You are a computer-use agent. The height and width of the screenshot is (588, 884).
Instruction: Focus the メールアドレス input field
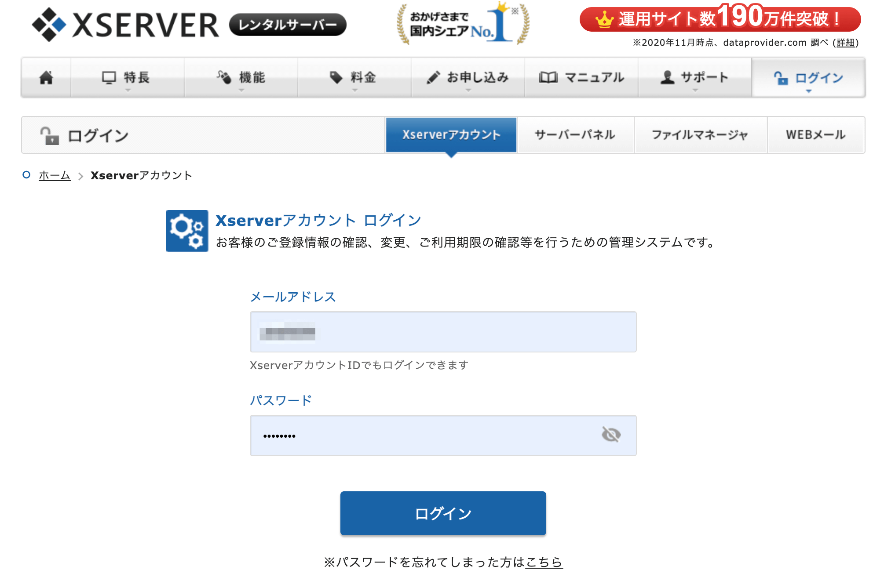(443, 332)
